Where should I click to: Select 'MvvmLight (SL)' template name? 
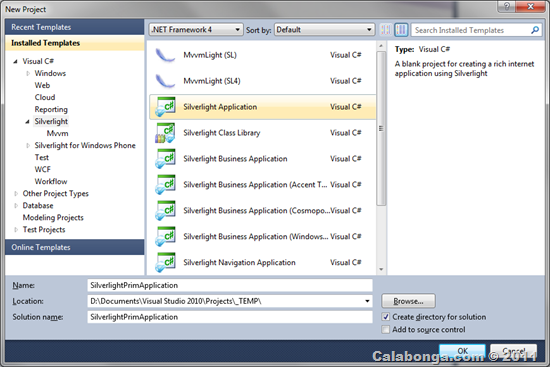[210, 55]
